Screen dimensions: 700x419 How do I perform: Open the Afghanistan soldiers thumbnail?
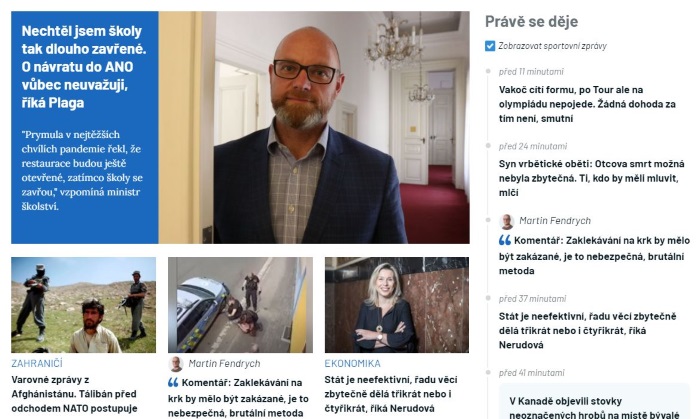pos(83,305)
